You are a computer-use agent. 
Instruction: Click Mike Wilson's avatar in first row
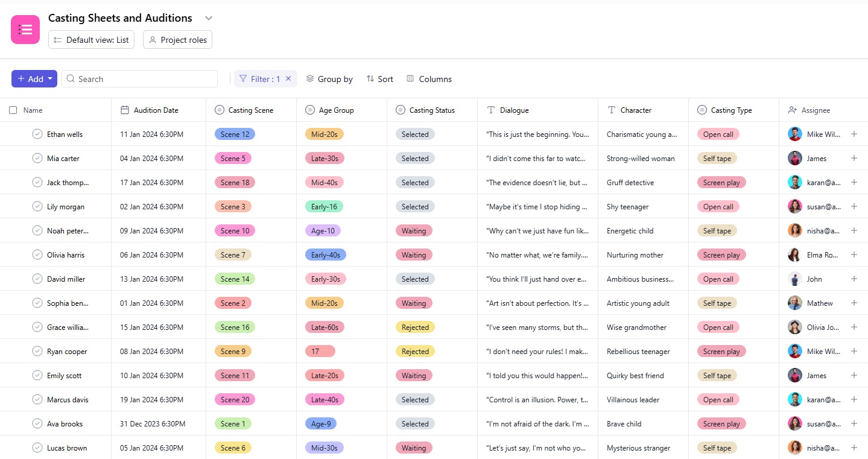(795, 134)
